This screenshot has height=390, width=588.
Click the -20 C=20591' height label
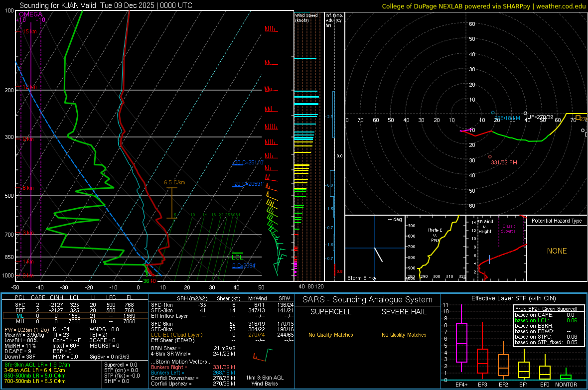click(248, 184)
